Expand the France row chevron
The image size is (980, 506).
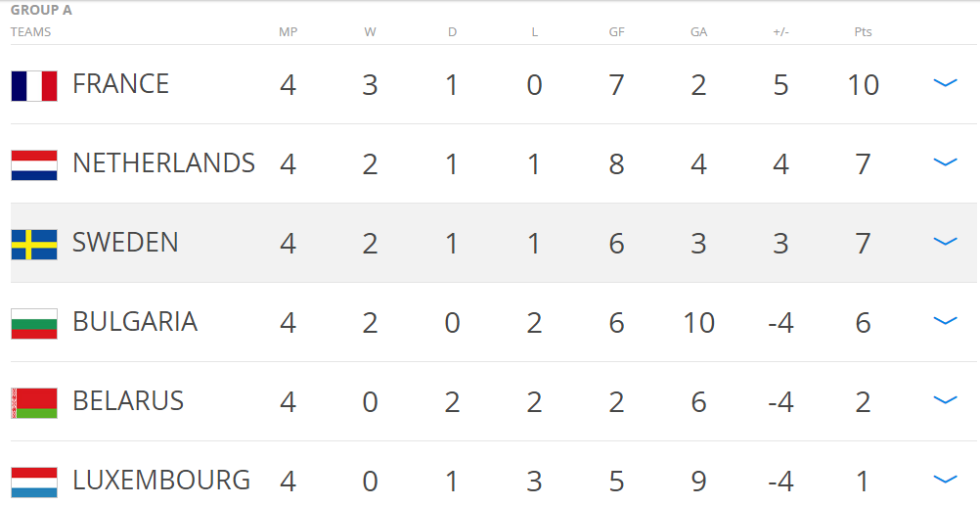945,84
